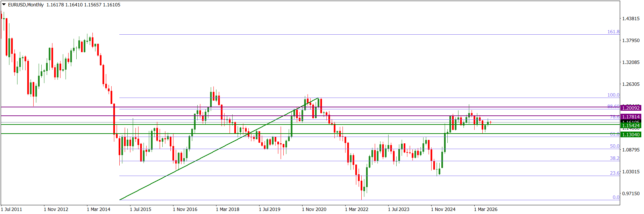Click the 1.03015 price axis value
This screenshot has width=644, height=214.
[631, 172]
